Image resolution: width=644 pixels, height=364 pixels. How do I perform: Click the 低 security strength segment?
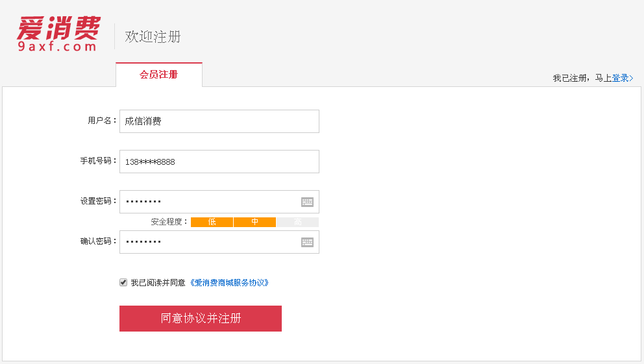click(212, 222)
